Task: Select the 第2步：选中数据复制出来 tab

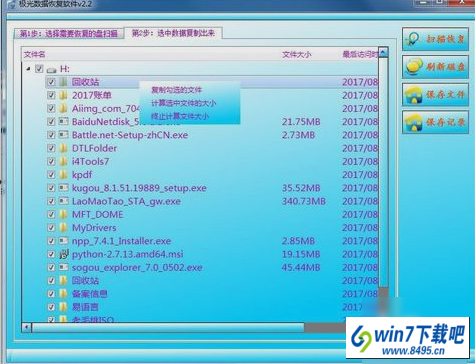Action: 173,33
